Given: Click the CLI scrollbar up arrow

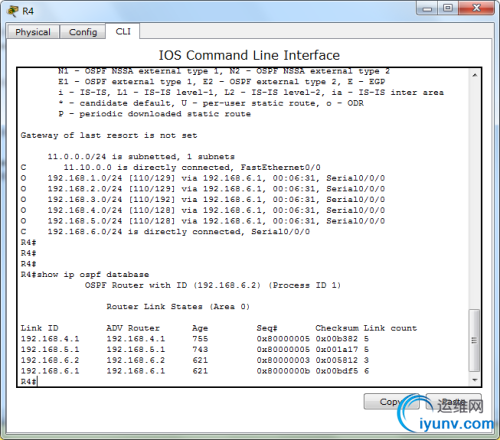Looking at the screenshot, I should click(474, 75).
